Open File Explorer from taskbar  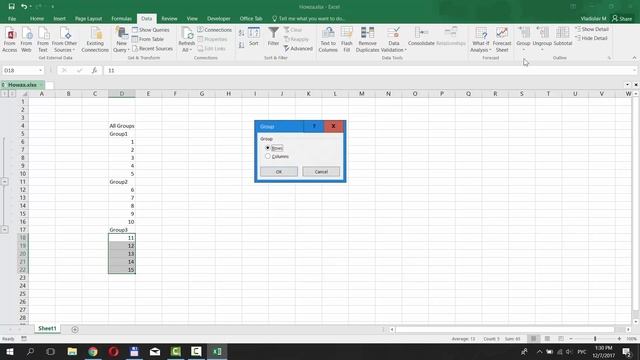(72, 351)
